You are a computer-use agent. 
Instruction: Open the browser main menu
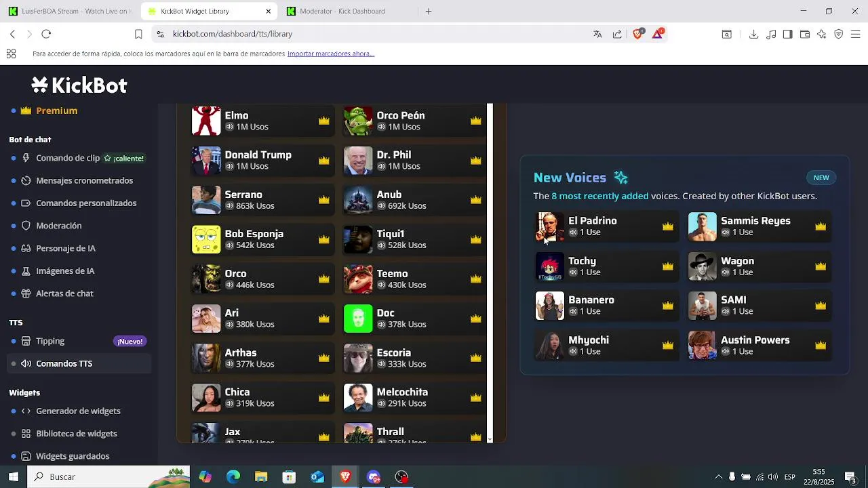click(x=855, y=34)
